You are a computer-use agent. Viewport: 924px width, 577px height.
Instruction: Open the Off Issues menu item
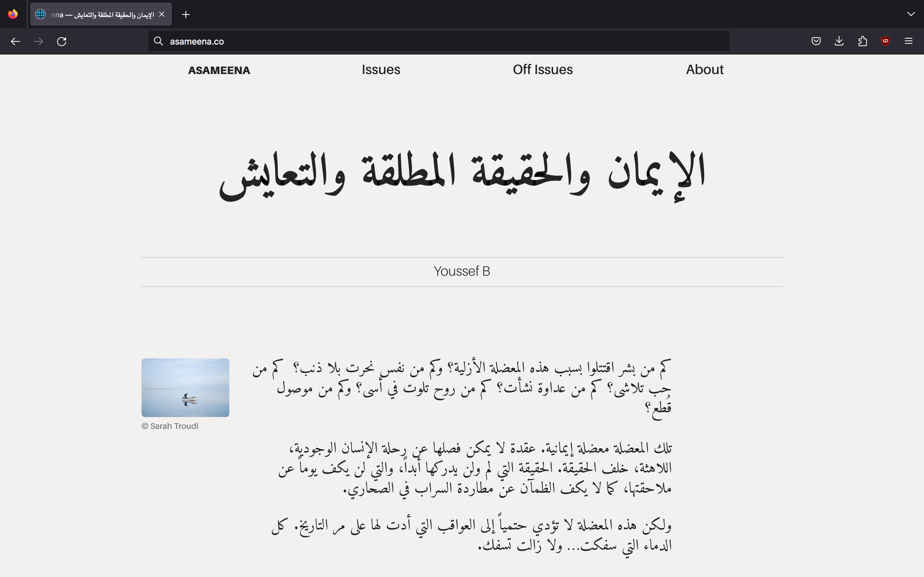[x=543, y=70]
